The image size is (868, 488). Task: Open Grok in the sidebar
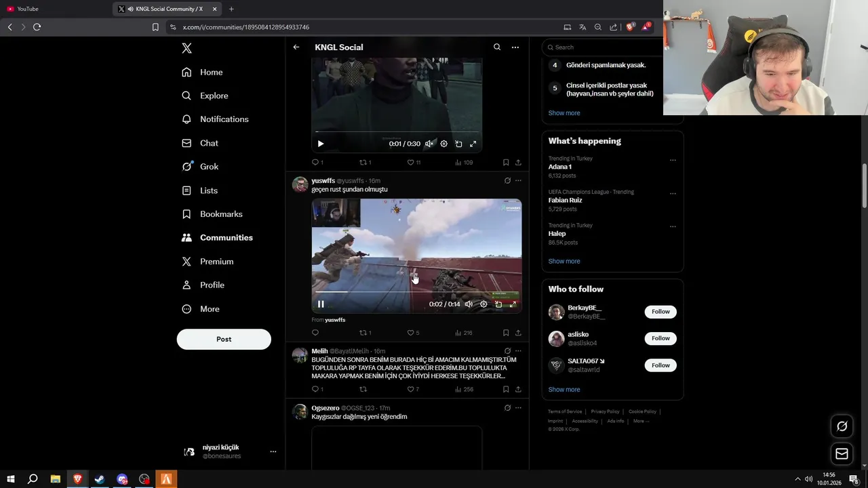[200, 167]
